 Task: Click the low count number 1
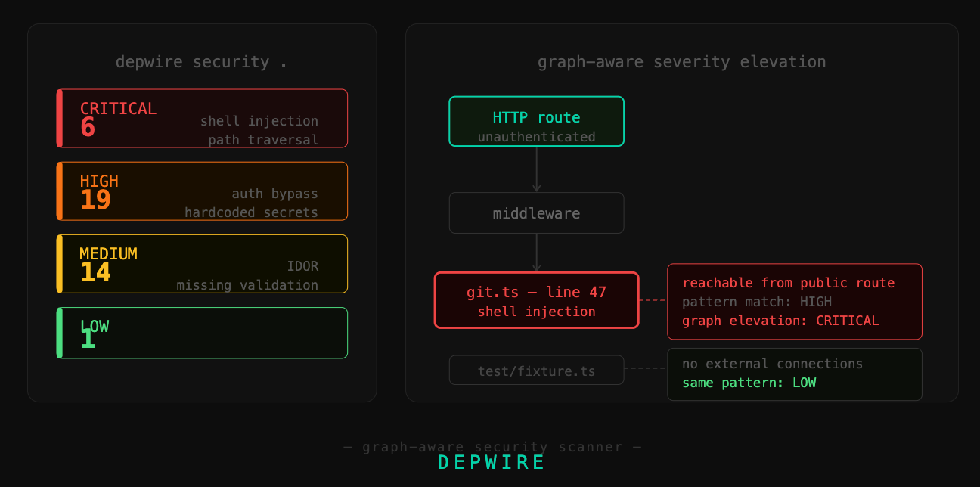tap(88, 339)
